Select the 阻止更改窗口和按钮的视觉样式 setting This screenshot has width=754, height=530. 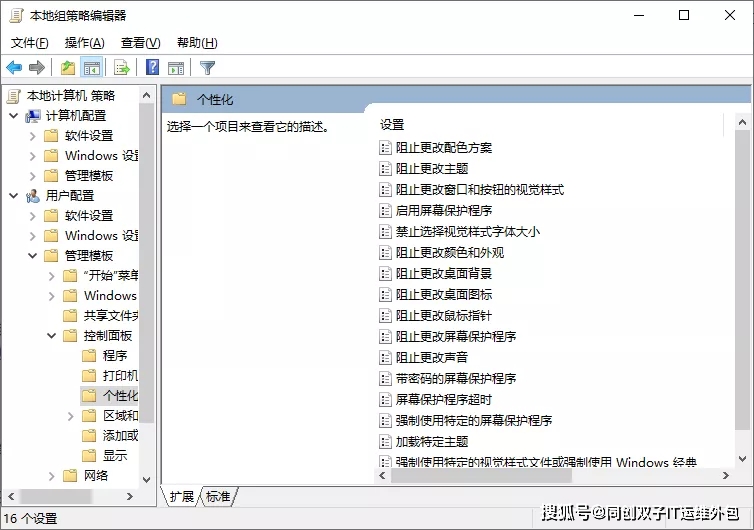[x=471, y=190]
